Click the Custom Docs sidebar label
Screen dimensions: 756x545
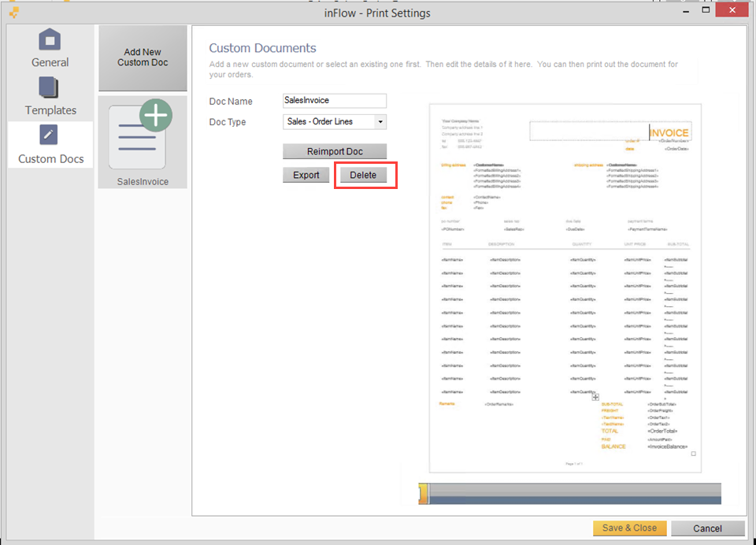pos(51,158)
